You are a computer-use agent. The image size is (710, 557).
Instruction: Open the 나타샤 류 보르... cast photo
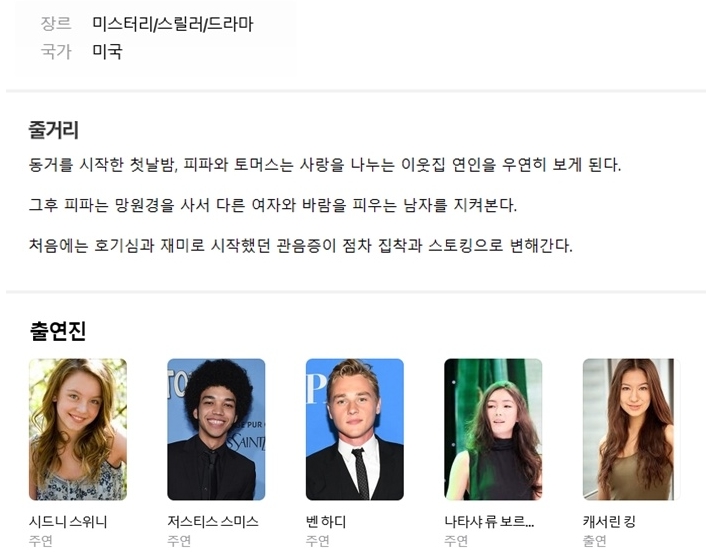coord(494,429)
